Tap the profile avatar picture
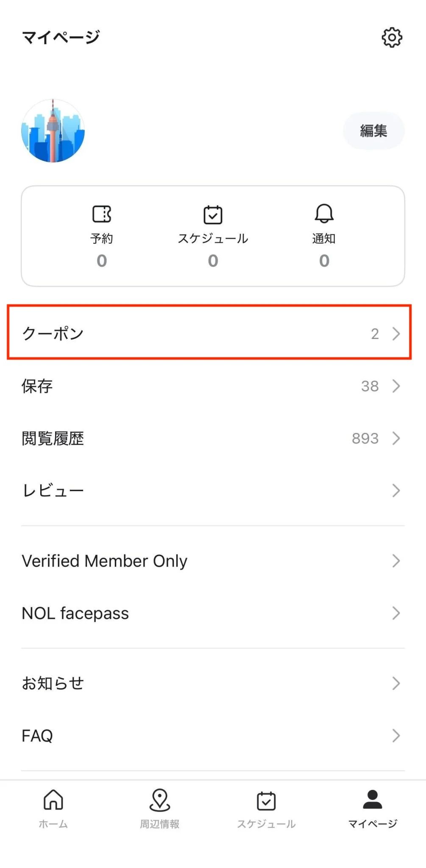The height and width of the screenshot is (868, 426). (53, 131)
